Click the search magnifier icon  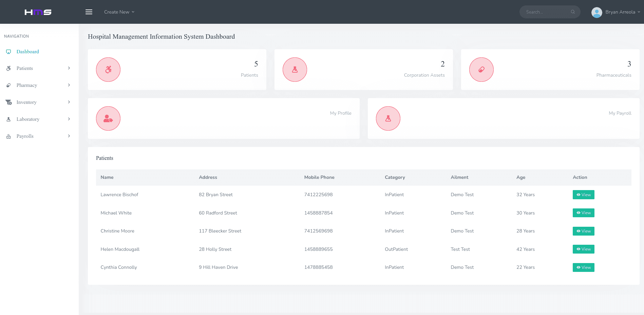(573, 12)
